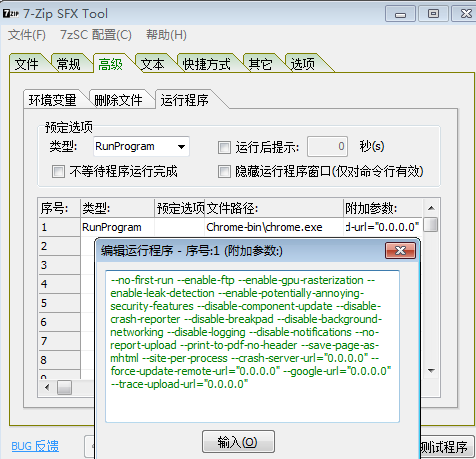
Task: Click the horizontal scroll left arrow
Action: 47,388
